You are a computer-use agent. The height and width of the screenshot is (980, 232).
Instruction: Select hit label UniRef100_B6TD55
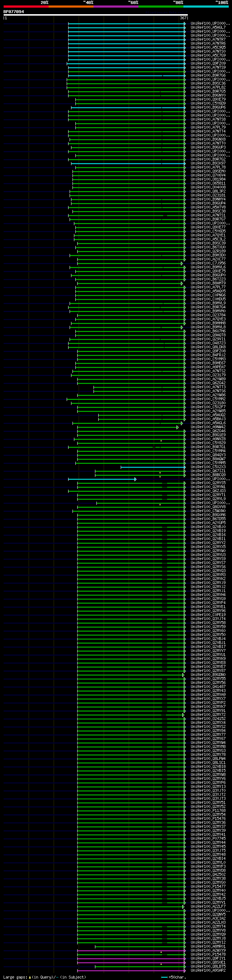208,519
